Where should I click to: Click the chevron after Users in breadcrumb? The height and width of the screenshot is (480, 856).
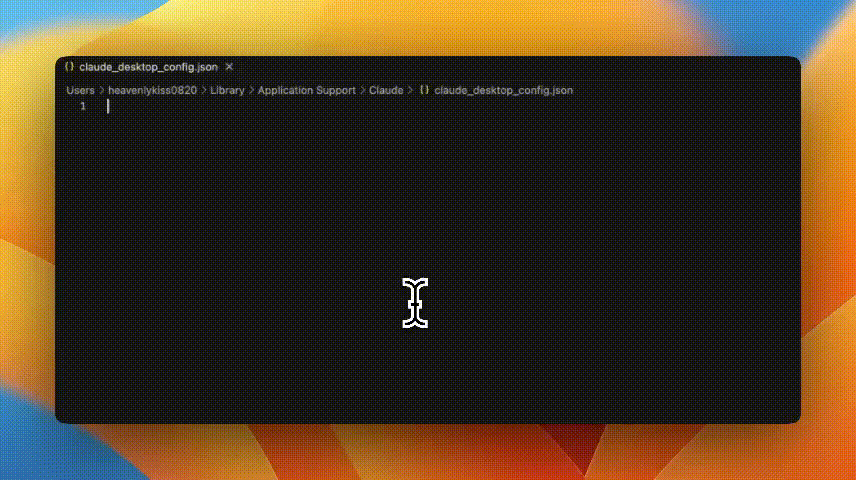101,90
